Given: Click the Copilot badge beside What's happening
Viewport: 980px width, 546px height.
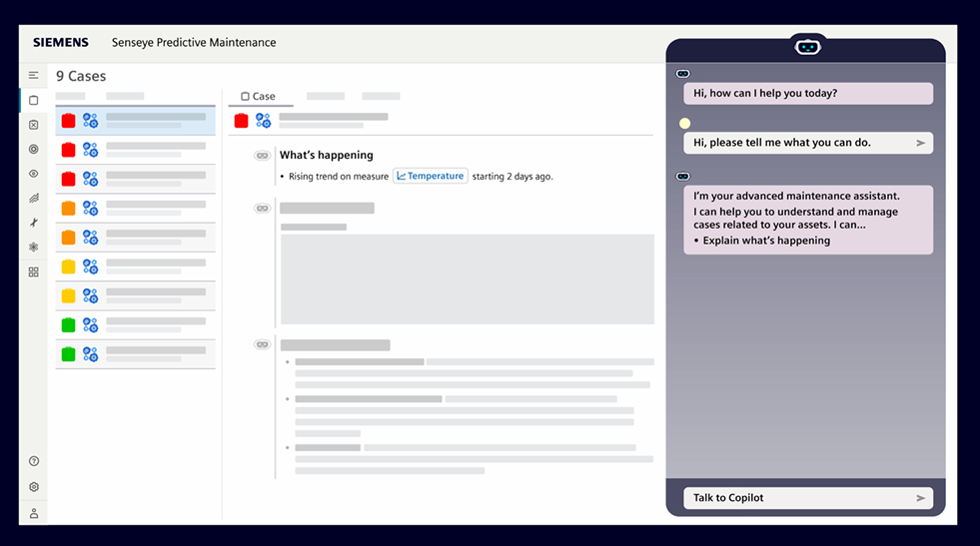Looking at the screenshot, I should 263,156.
